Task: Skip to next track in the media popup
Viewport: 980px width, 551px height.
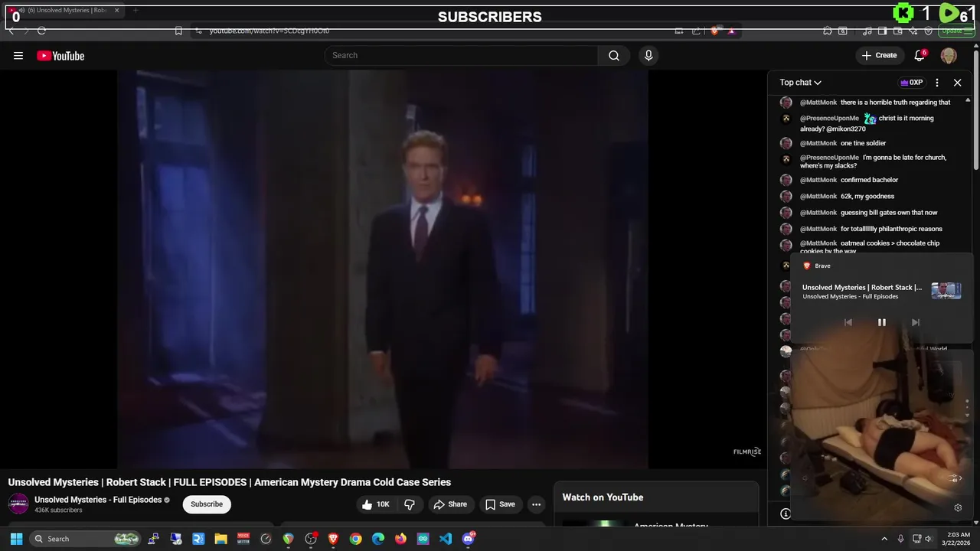Action: click(x=915, y=322)
